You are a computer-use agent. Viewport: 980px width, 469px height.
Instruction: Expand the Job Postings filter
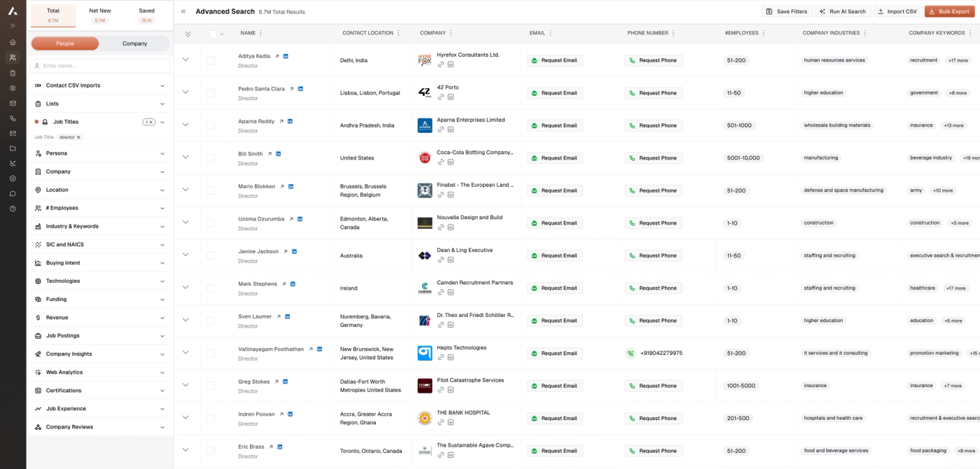99,335
